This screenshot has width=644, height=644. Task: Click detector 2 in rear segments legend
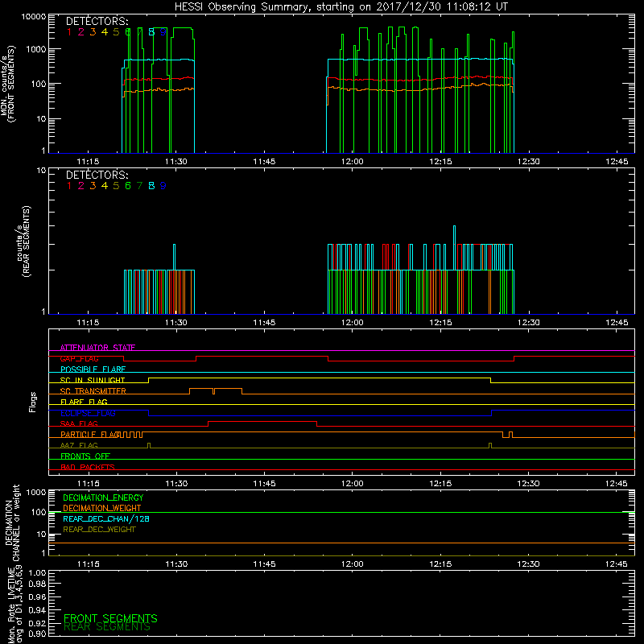(x=81, y=186)
